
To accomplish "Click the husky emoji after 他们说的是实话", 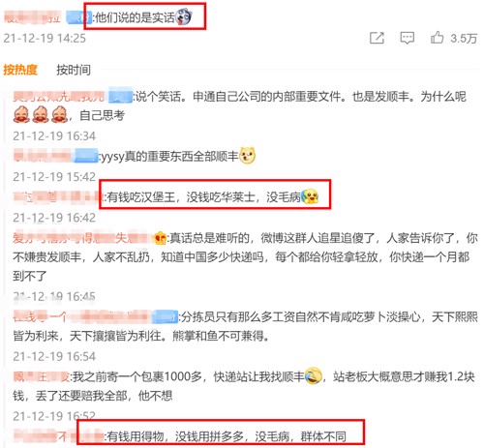I will click(x=184, y=17).
